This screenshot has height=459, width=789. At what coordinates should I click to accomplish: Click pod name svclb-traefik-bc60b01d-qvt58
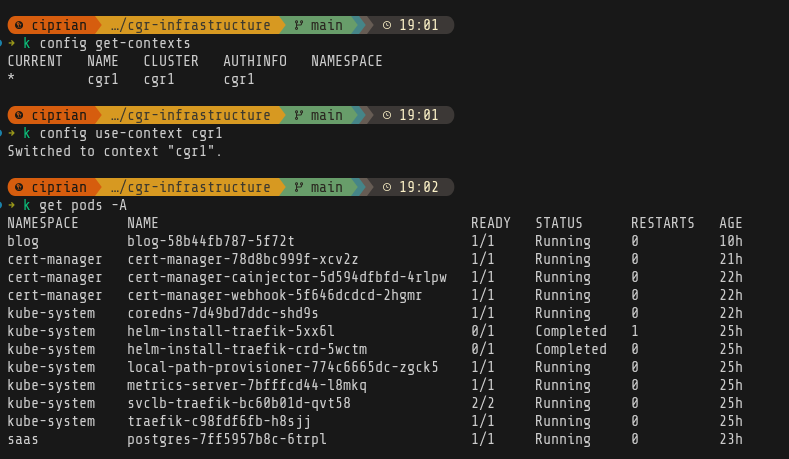[239, 404]
